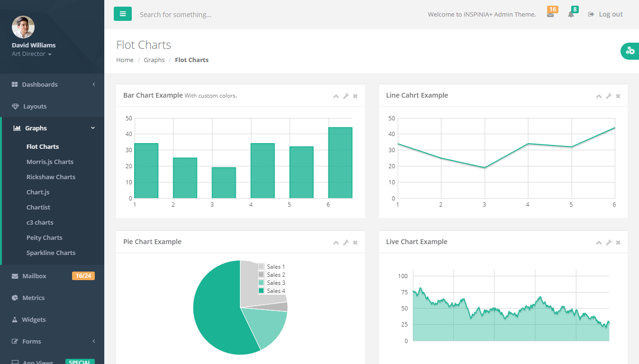Open the Art Director profile dropdown
This screenshot has height=364, width=639.
click(x=32, y=54)
